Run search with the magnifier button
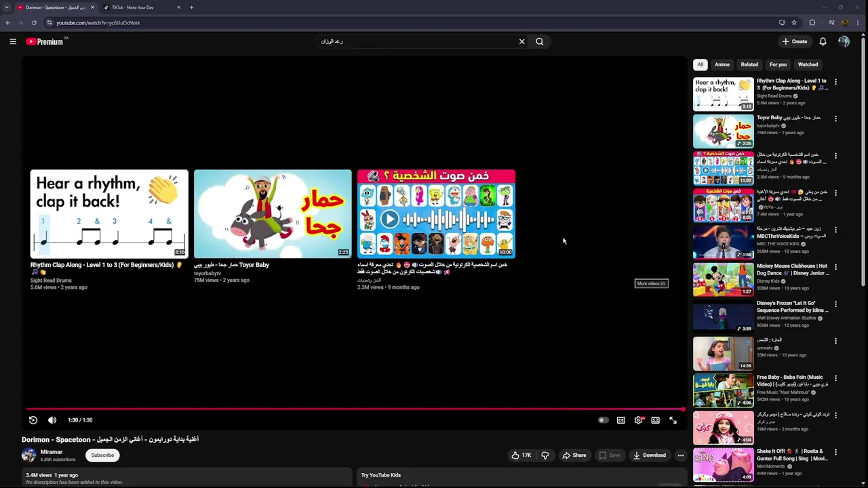 pos(540,41)
